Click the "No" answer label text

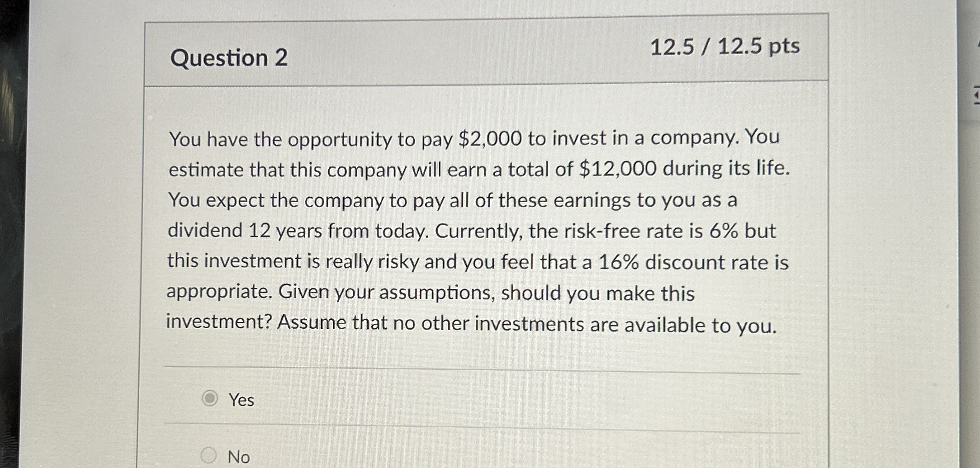(x=239, y=457)
